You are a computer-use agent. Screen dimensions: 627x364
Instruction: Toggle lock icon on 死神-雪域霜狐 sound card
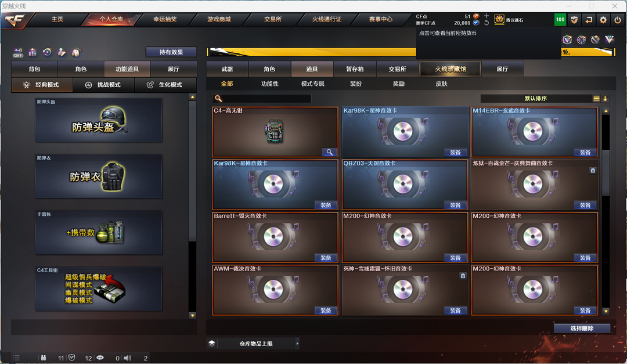tap(463, 276)
